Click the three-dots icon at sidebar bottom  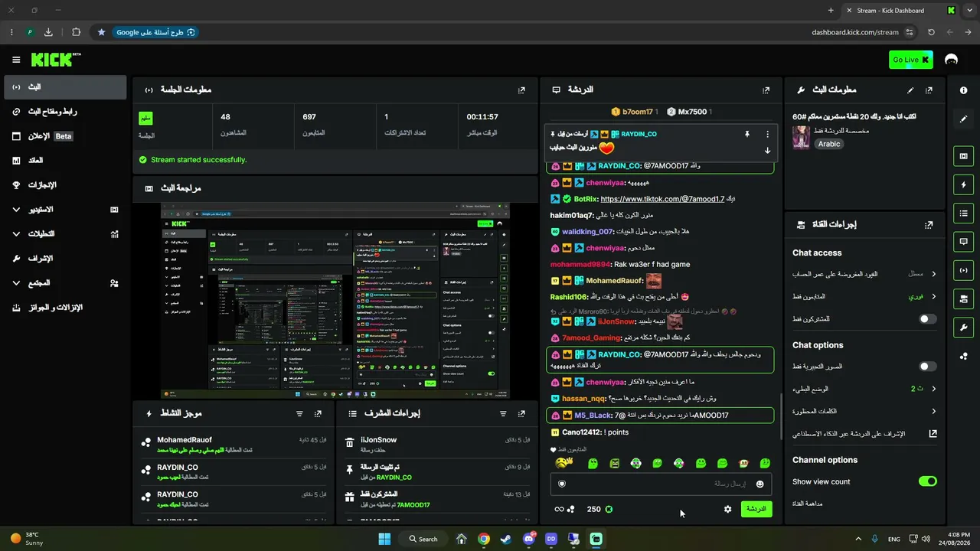[963, 356]
